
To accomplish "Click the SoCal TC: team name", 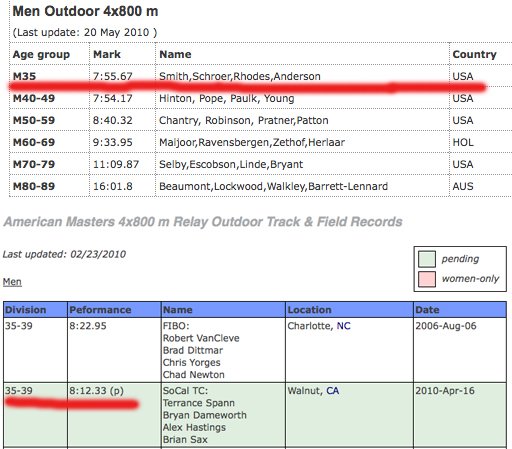I will point(185,390).
